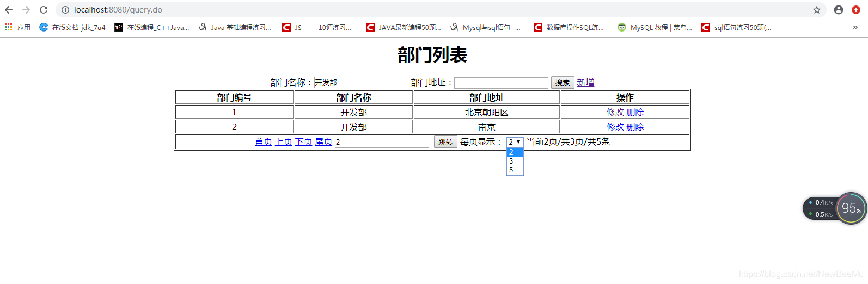Toggle the 每页显示 page size dropdown
868x284 pixels.
(x=515, y=142)
